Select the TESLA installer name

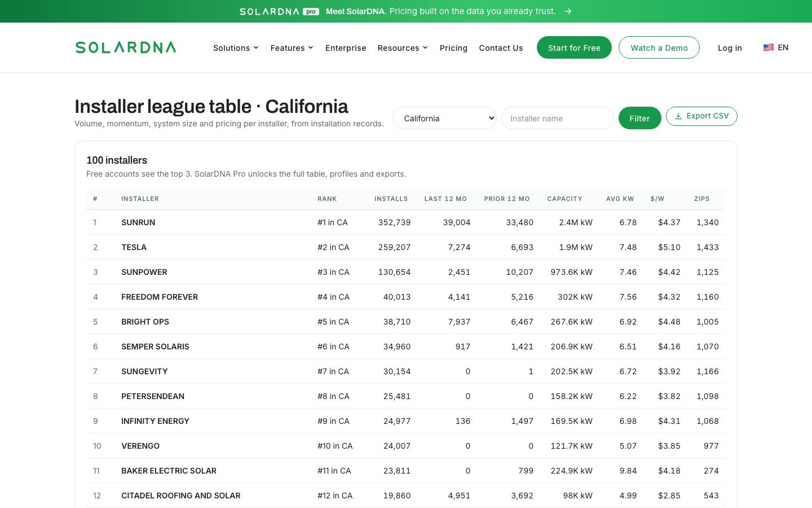click(x=134, y=247)
